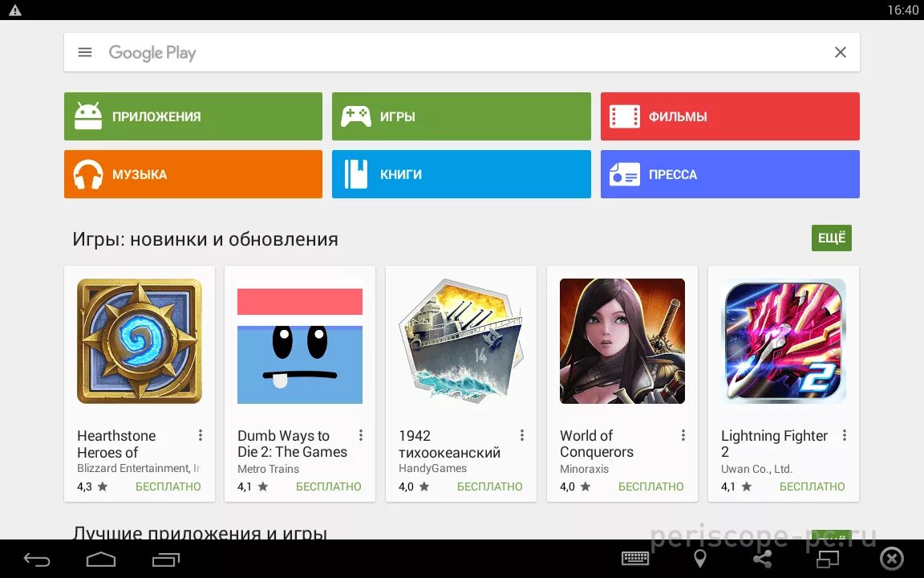The height and width of the screenshot is (578, 924).
Task: Click Minoraxis developer name
Action: click(584, 469)
